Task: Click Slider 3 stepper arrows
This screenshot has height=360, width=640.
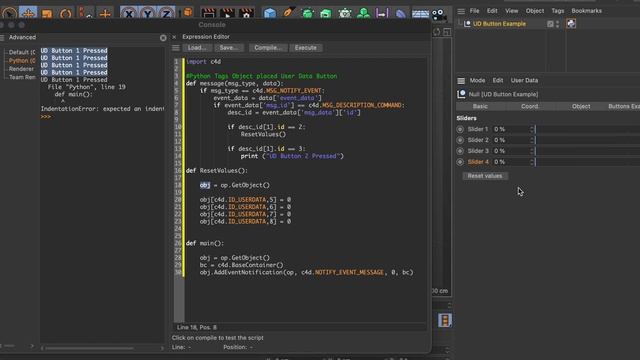Action: (531, 151)
